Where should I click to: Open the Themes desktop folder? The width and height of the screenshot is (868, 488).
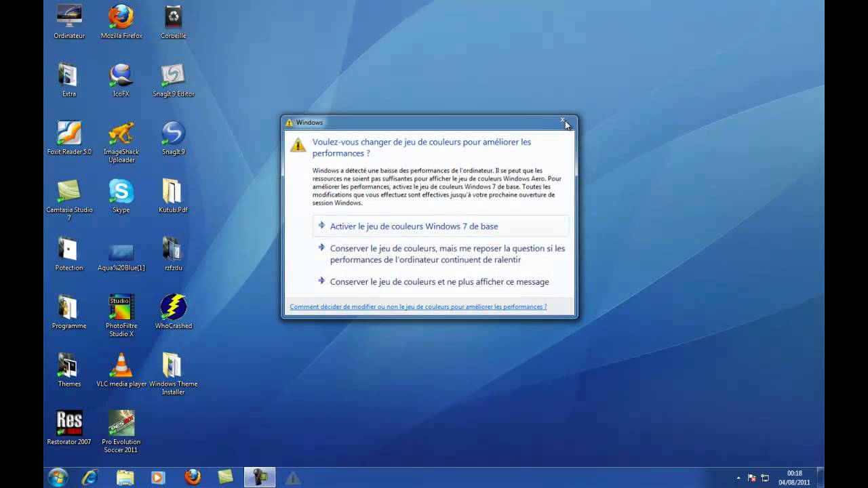69,370
